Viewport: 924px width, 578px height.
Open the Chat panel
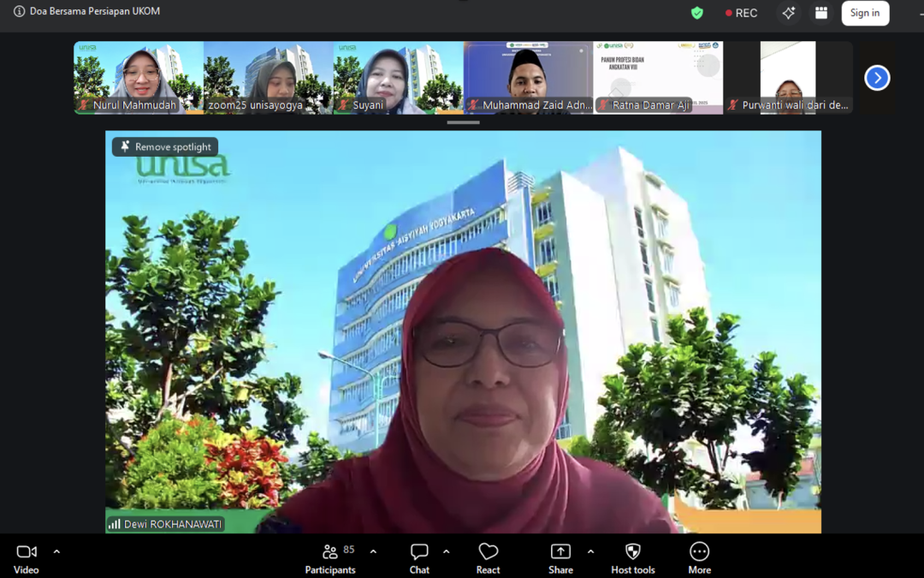[419, 558]
